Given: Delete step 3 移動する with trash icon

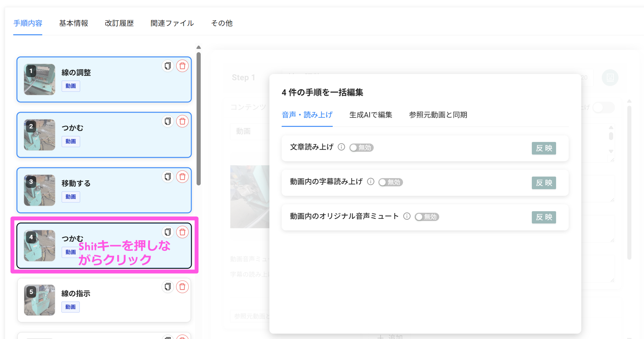Looking at the screenshot, I should [182, 177].
